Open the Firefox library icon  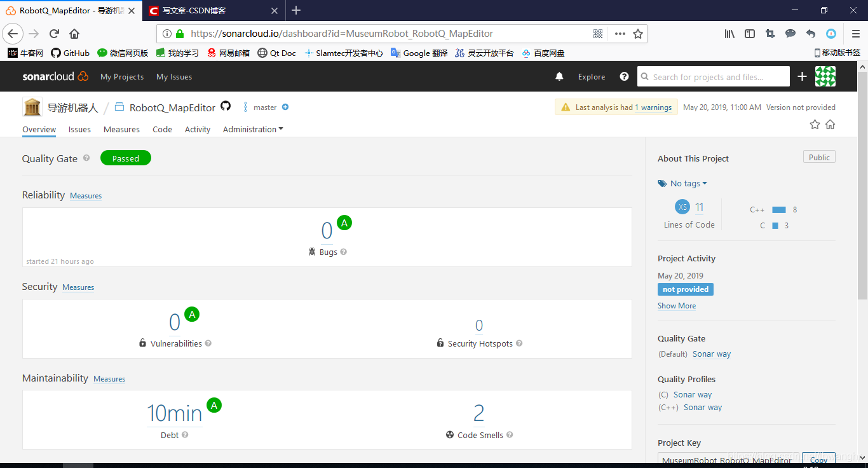(x=729, y=34)
